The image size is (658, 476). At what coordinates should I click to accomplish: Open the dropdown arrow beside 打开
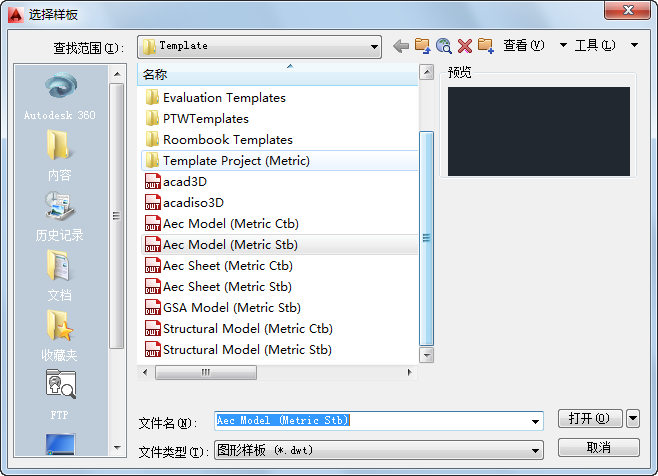coord(633,418)
